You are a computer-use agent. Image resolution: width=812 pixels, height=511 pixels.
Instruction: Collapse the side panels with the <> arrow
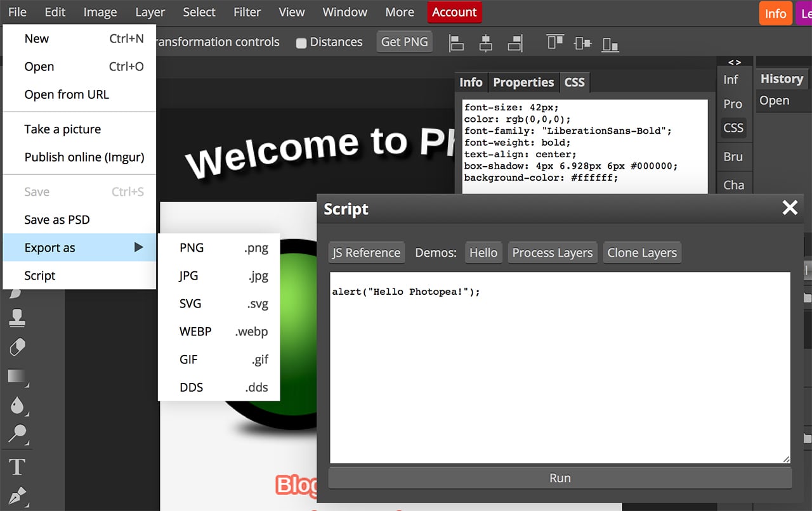[734, 61]
